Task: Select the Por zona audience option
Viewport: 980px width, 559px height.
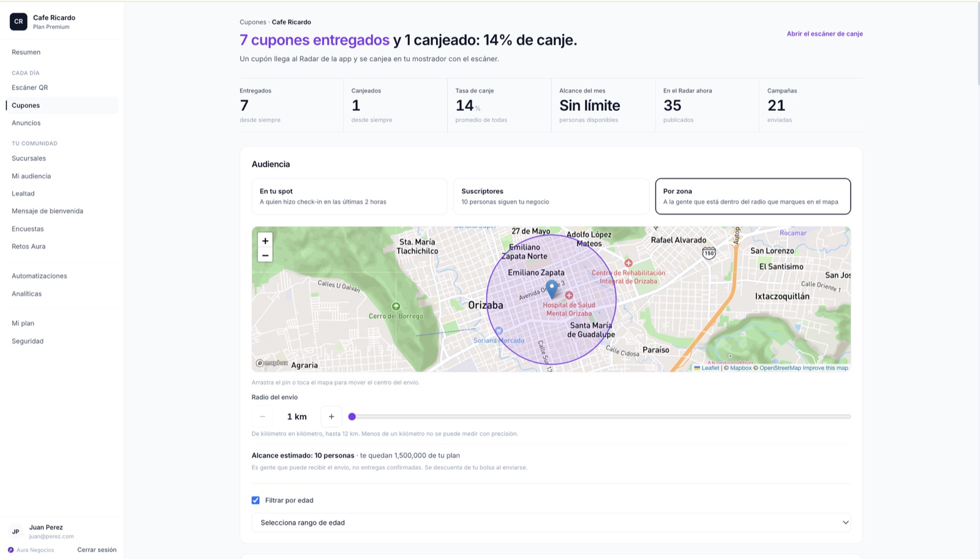Action: pyautogui.click(x=753, y=196)
